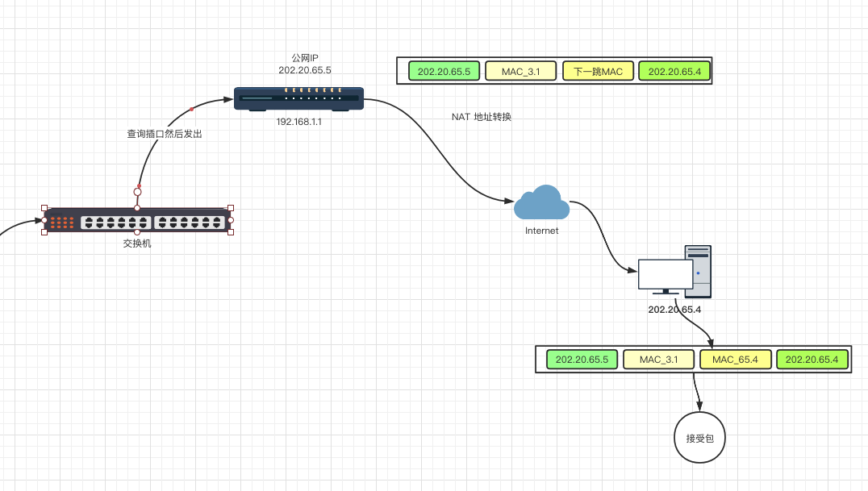This screenshot has height=491, width=868.
Task: Click the 202.20.65.4 label under the computer
Action: [x=675, y=309]
